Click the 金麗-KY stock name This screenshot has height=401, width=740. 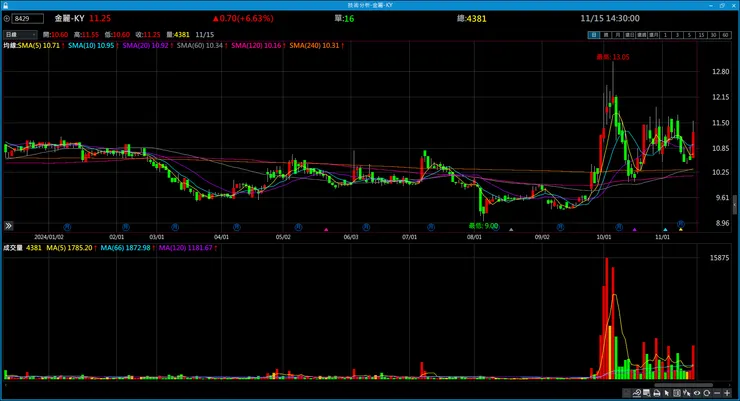[69, 18]
